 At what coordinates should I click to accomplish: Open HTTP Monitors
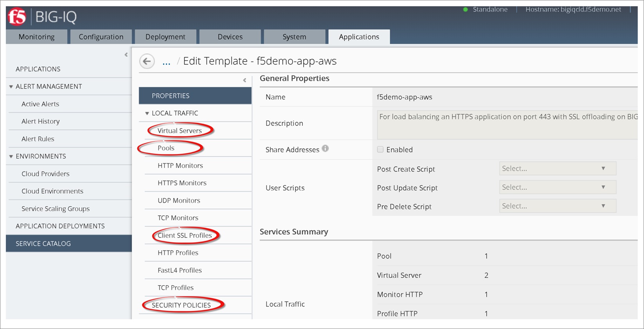pyautogui.click(x=180, y=166)
